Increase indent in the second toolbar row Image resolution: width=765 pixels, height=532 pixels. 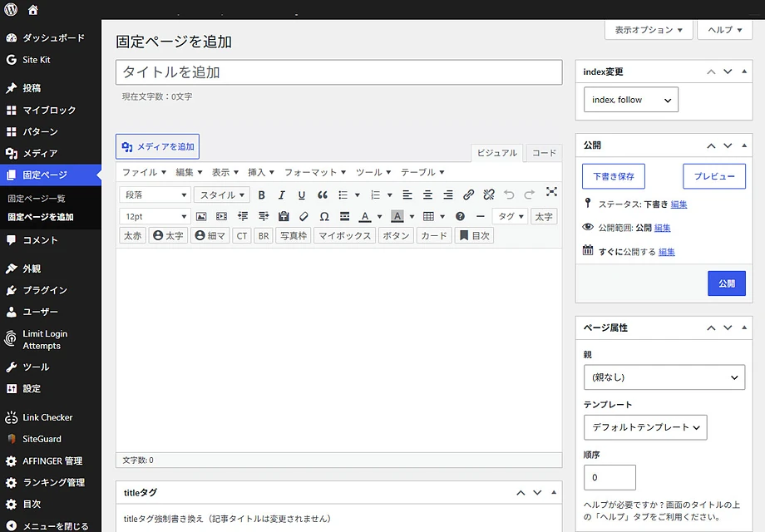(x=264, y=216)
